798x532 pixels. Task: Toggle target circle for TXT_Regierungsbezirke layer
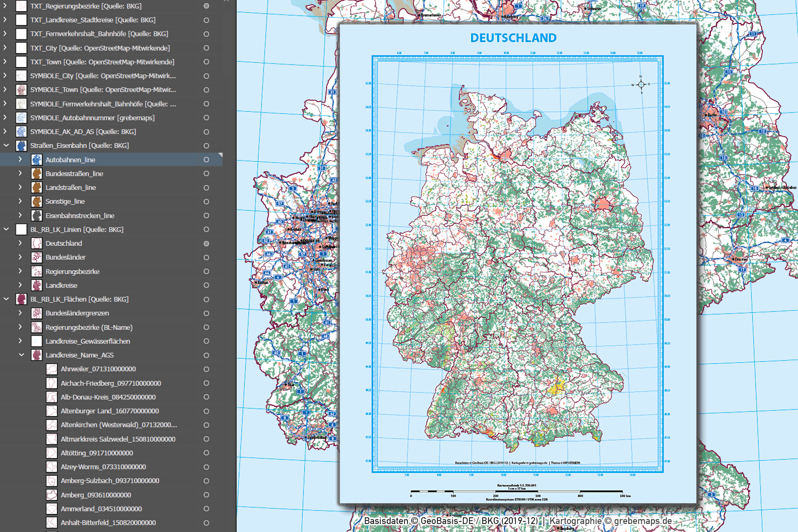[206, 6]
